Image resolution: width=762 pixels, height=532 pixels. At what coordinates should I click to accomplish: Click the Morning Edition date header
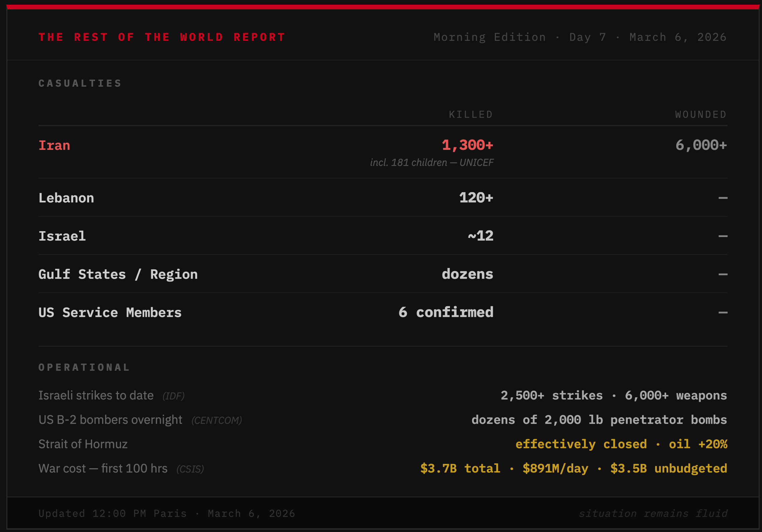[x=580, y=37]
